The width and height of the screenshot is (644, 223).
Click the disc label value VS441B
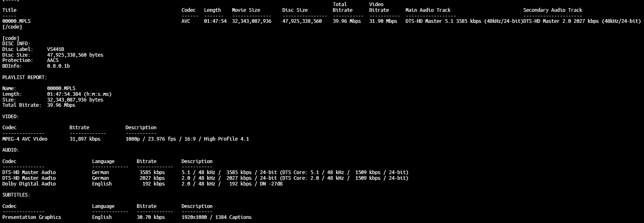point(55,49)
